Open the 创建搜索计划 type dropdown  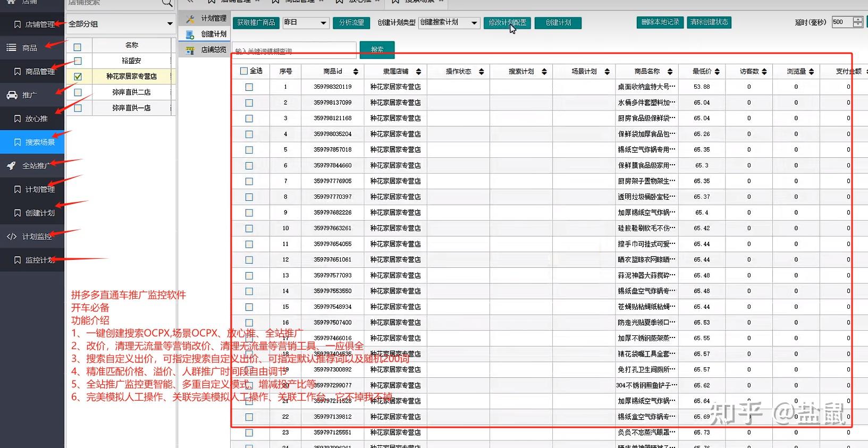click(x=450, y=23)
